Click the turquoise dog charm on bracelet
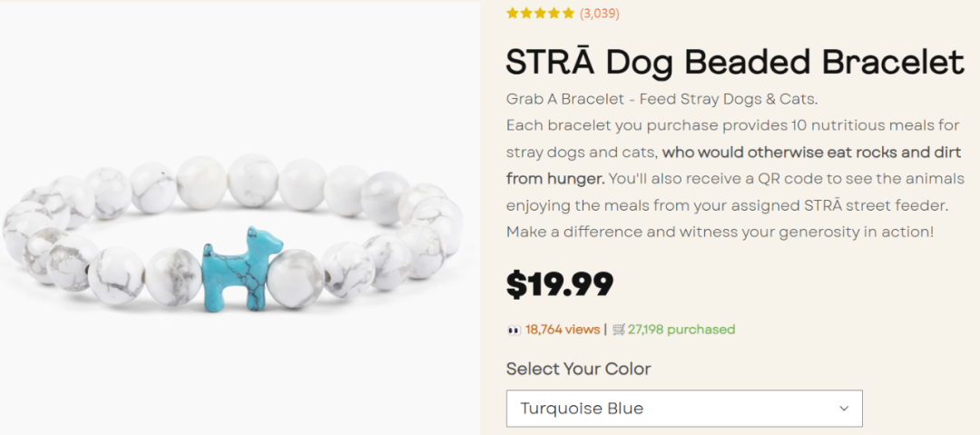 pos(242,269)
